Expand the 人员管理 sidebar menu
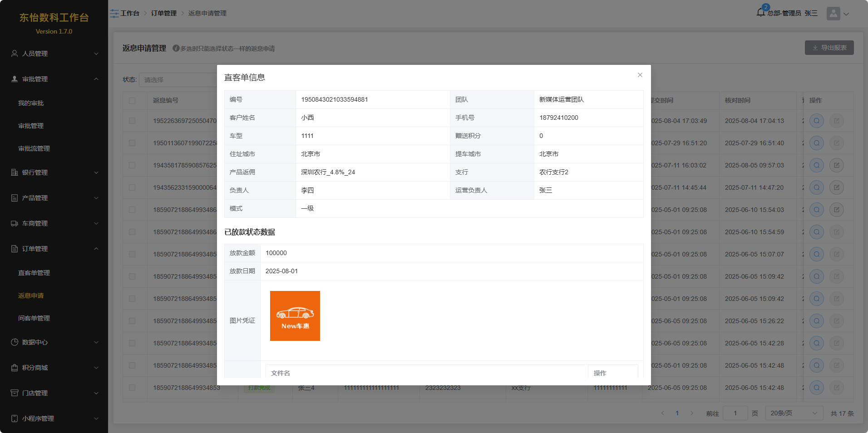 click(x=54, y=54)
